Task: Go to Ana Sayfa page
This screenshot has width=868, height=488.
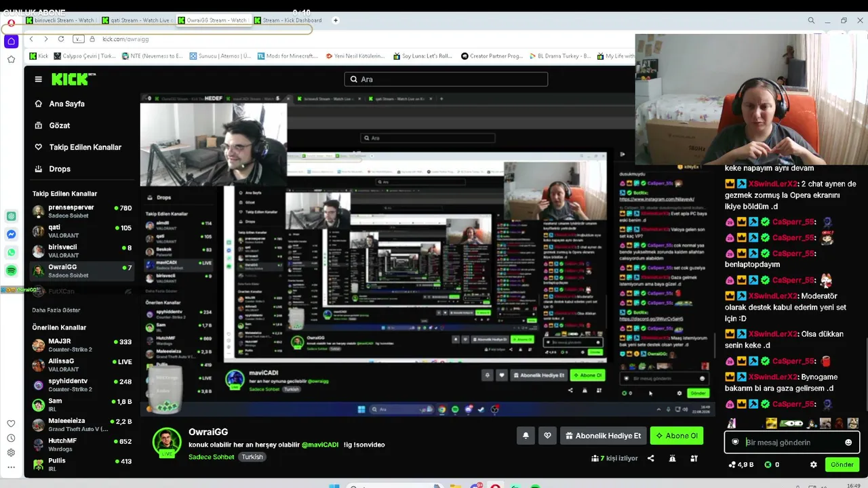Action: 67,104
